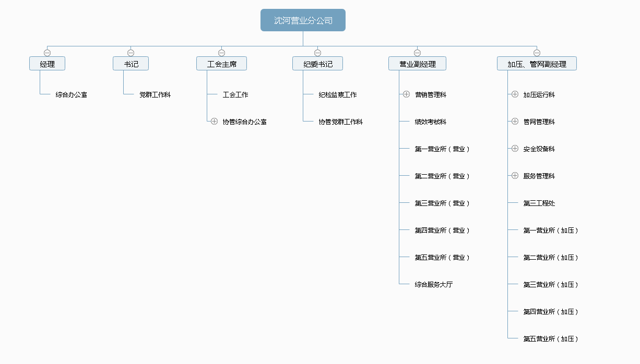The width and height of the screenshot is (640, 364).
Task: Expand the 安全设备科 node
Action: [515, 149]
